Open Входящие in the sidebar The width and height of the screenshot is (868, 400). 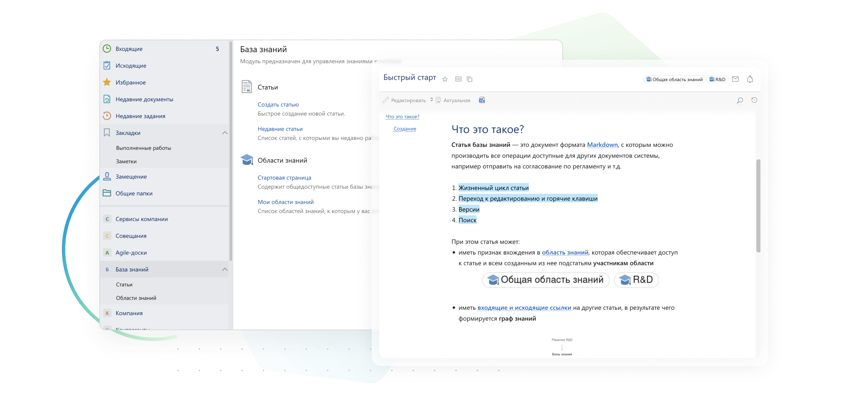coord(129,49)
